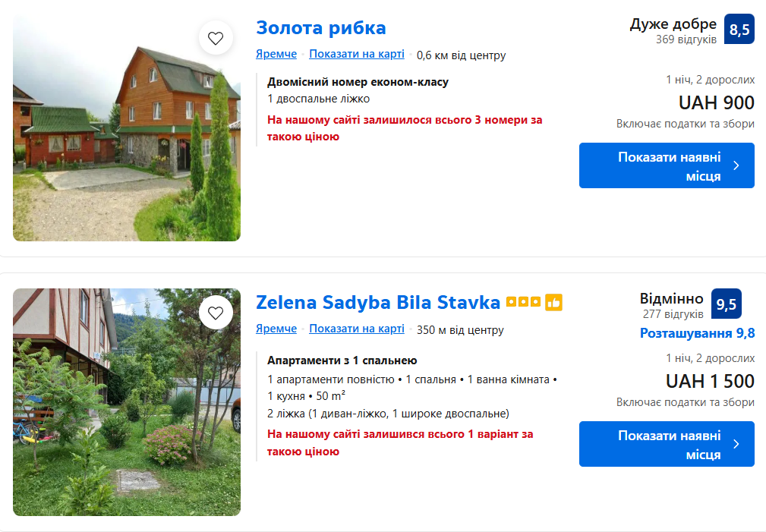Click chevron arrow on the UAH 900 availability button
The image size is (766, 532).
(736, 165)
